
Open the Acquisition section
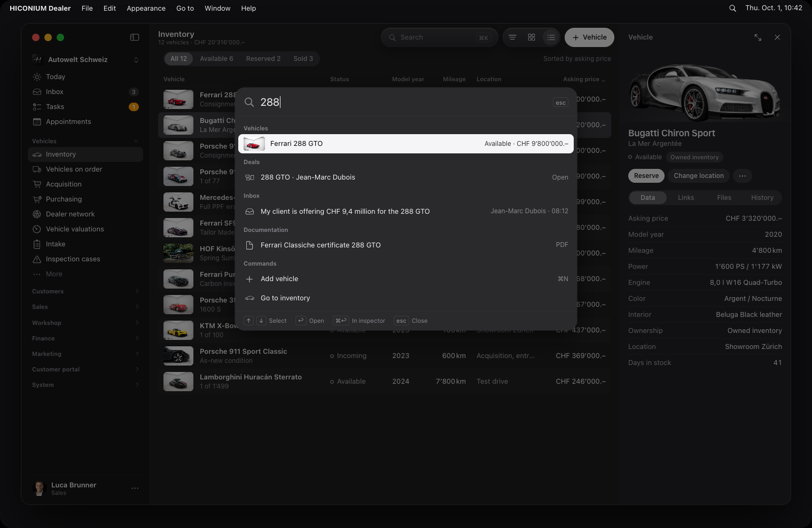click(x=85, y=184)
